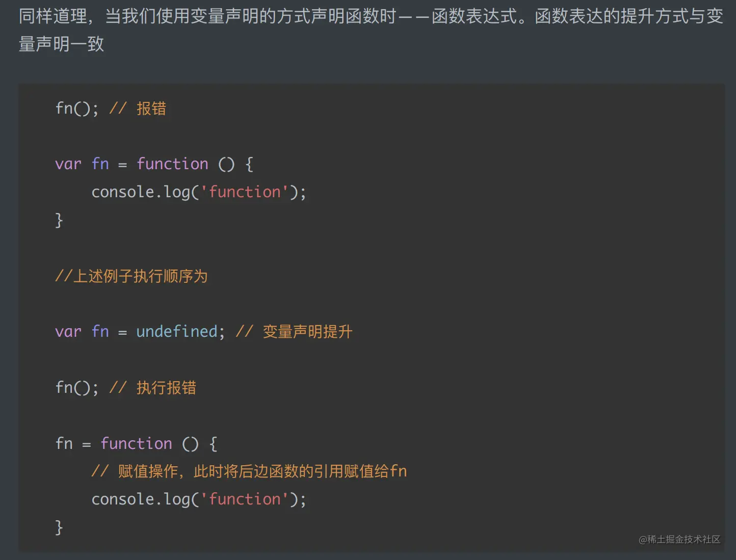Click the "var" keyword before "fn = undefined"
Image resolution: width=736 pixels, height=560 pixels.
pyautogui.click(x=68, y=332)
